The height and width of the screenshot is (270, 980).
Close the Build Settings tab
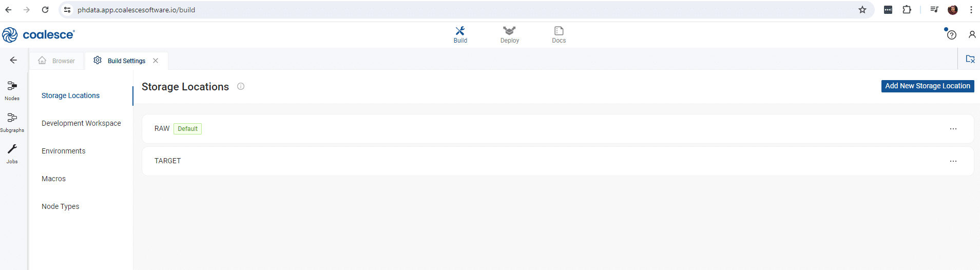pyautogui.click(x=156, y=61)
